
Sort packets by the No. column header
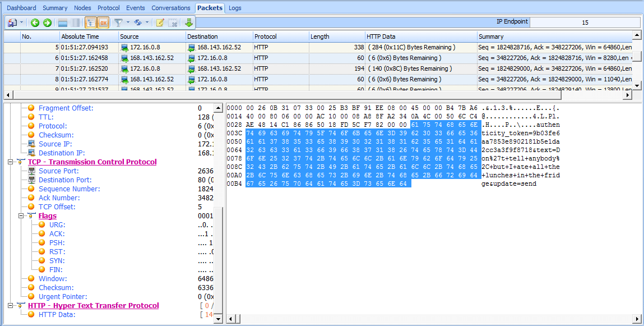point(40,36)
